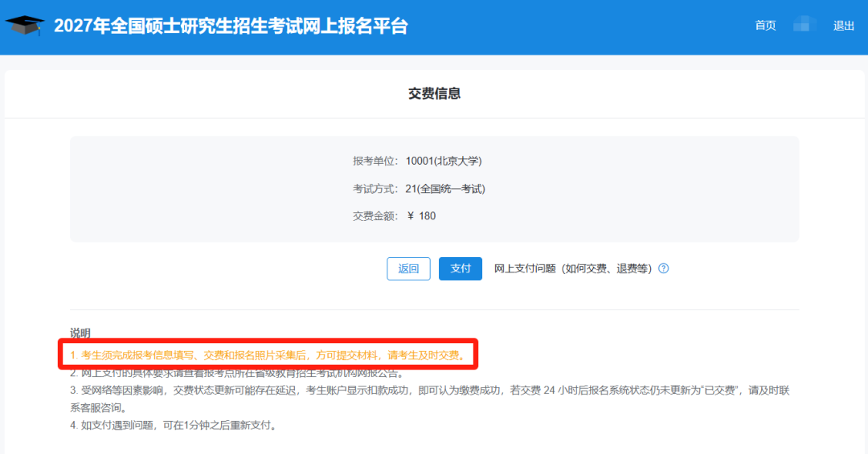
Task: Select the 21(全国统一考试) value
Action: point(445,189)
